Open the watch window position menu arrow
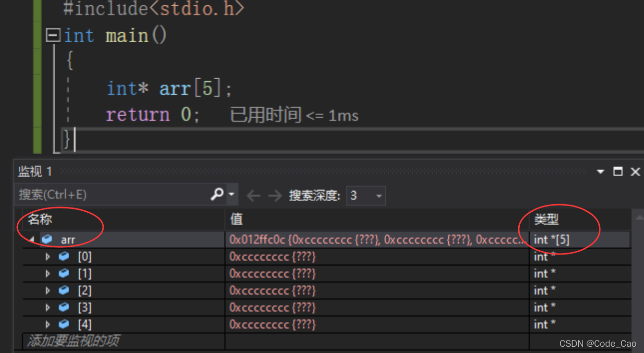This screenshot has width=644, height=353. [x=600, y=171]
